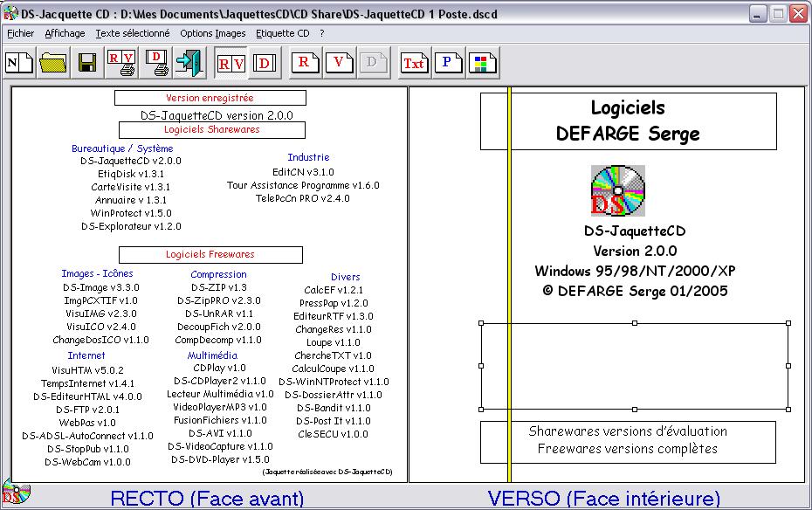Select the 'Logiciels Freewares' text box
The image size is (812, 510).
(210, 255)
